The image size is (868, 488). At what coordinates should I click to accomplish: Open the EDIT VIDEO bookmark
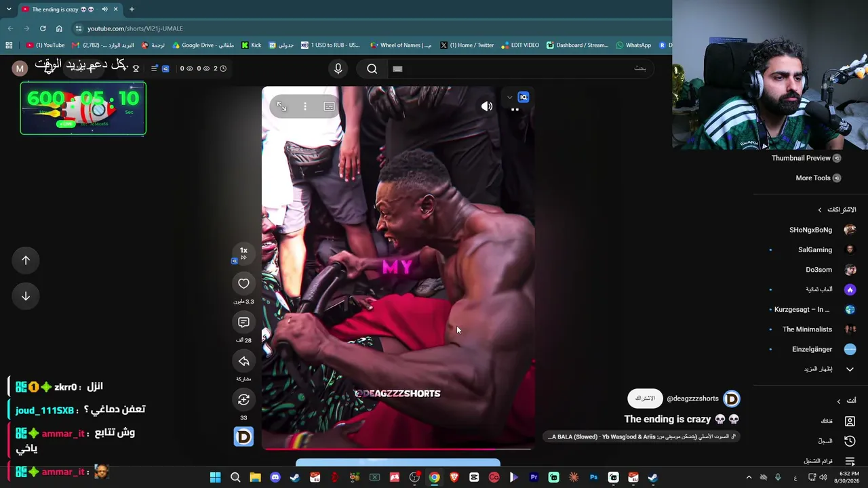pyautogui.click(x=520, y=45)
